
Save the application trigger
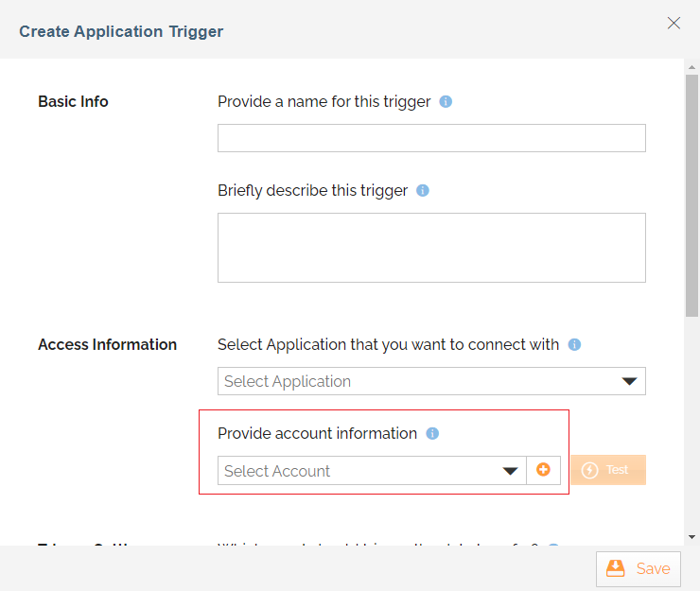(639, 569)
